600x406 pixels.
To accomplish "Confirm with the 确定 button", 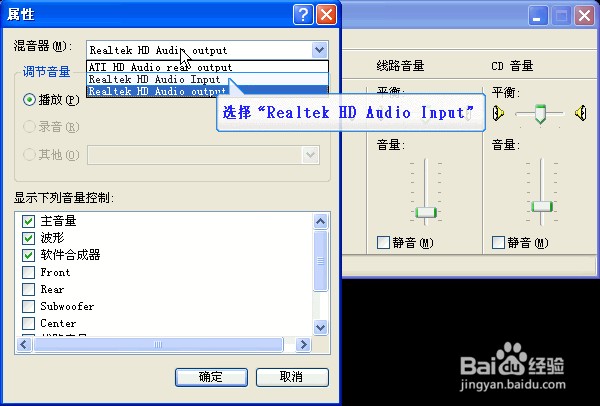I will coord(211,377).
